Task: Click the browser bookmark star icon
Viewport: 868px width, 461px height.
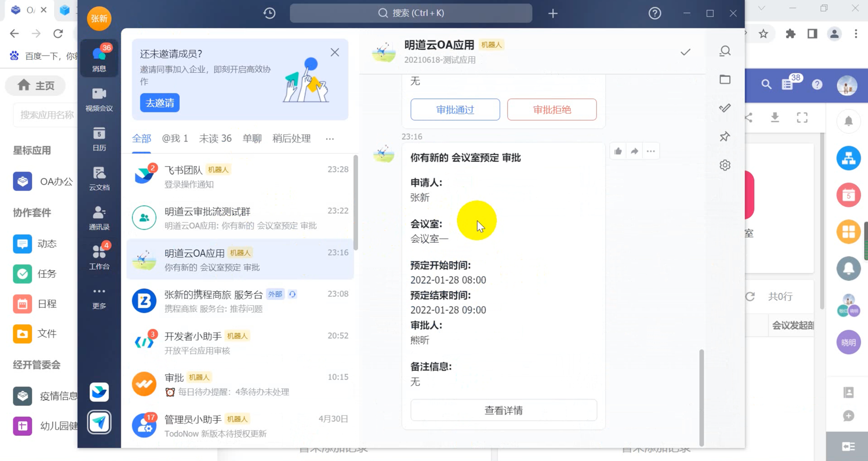Action: pyautogui.click(x=763, y=34)
